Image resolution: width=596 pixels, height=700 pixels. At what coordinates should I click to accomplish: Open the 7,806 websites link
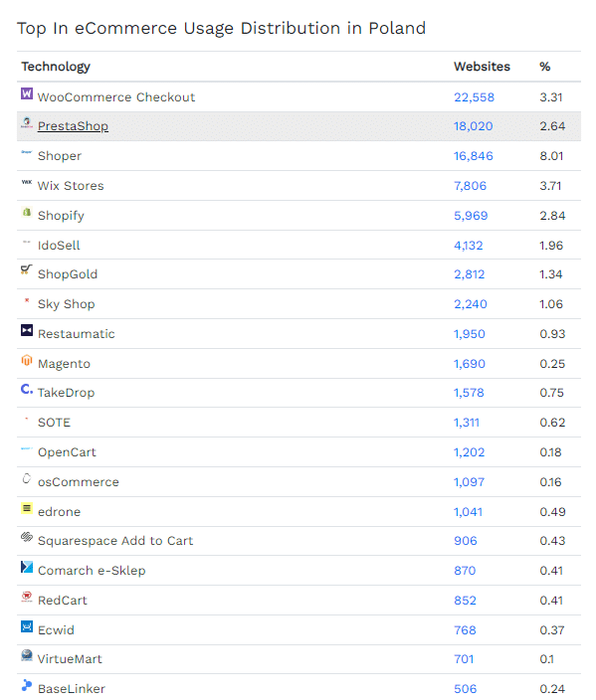coord(470,186)
